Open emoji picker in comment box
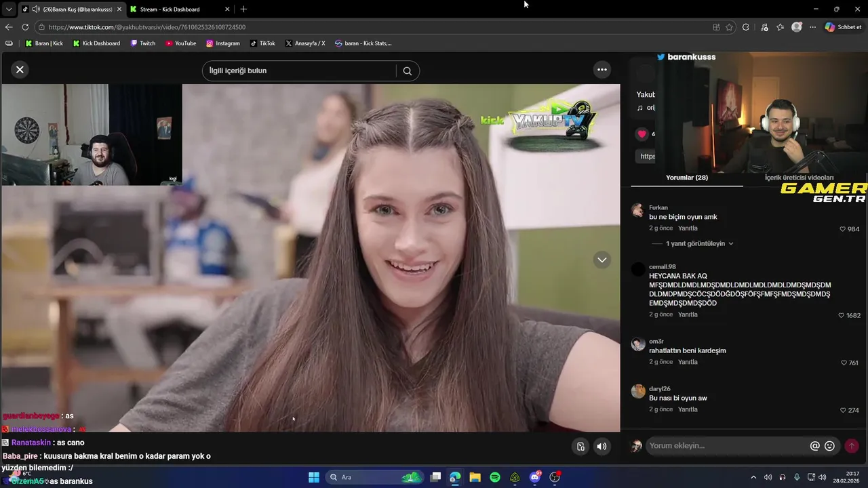 coord(829,446)
